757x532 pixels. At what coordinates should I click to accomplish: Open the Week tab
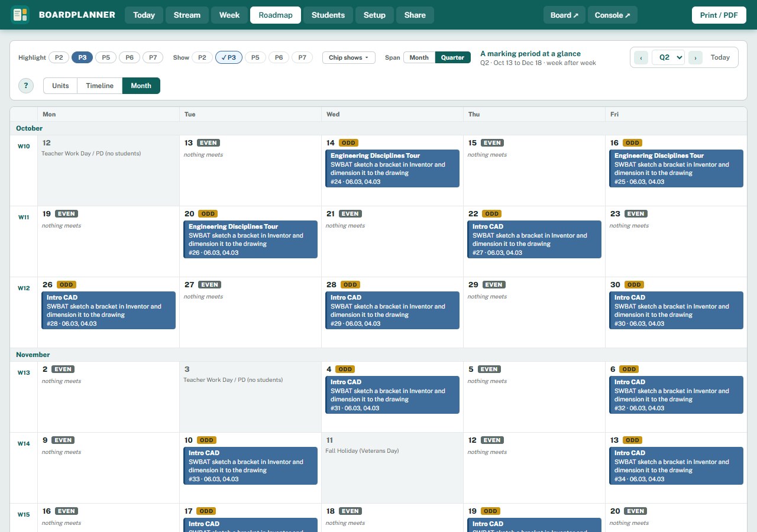pyautogui.click(x=229, y=15)
